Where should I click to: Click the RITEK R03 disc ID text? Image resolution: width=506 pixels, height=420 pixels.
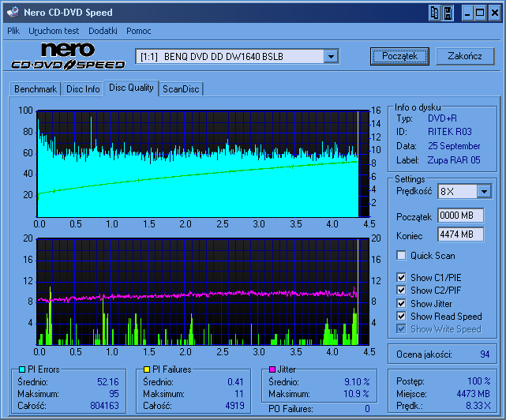point(449,132)
